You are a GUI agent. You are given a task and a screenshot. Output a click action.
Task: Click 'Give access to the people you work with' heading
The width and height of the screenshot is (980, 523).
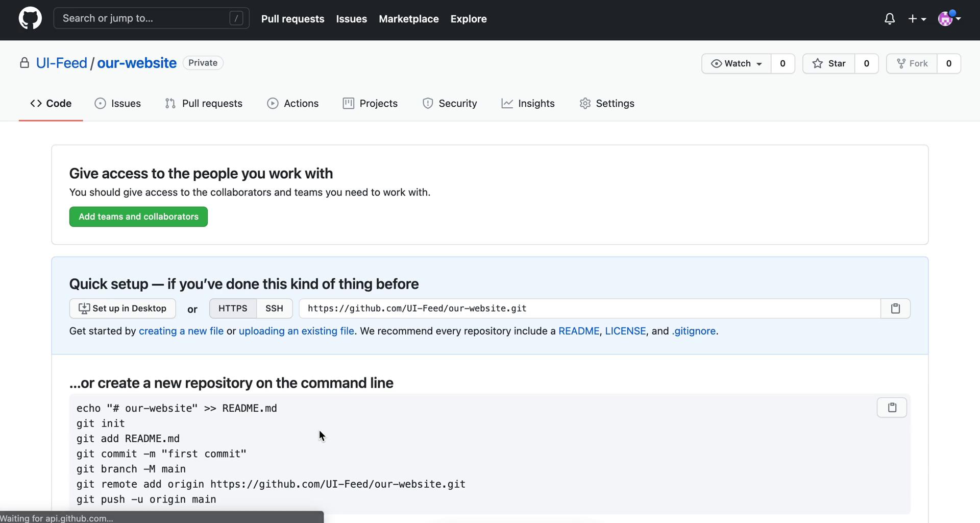pyautogui.click(x=201, y=174)
